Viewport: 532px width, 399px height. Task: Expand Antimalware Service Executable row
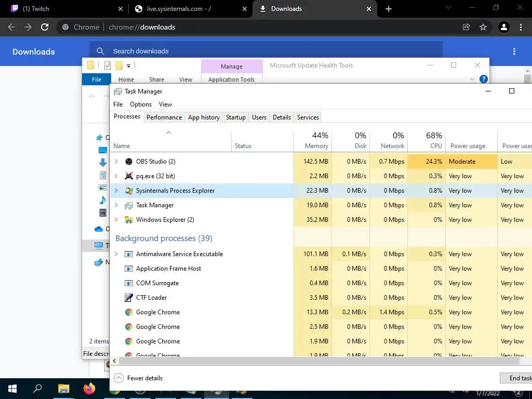116,254
